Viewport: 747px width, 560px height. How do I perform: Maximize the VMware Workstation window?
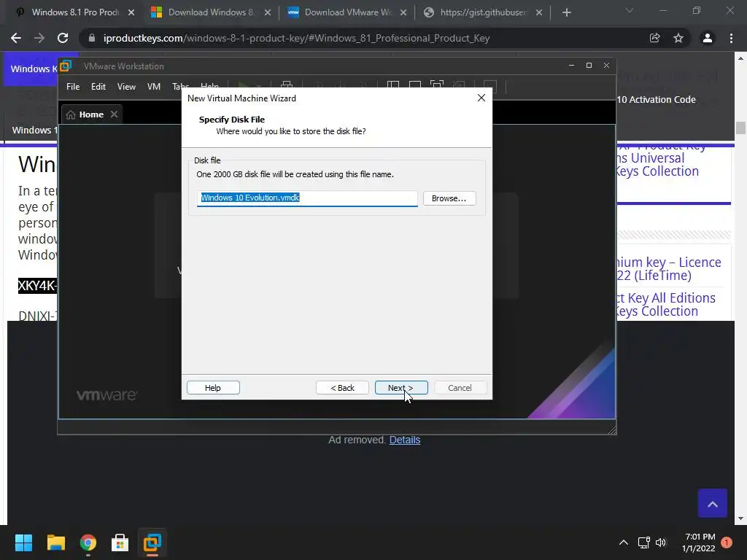coord(589,65)
